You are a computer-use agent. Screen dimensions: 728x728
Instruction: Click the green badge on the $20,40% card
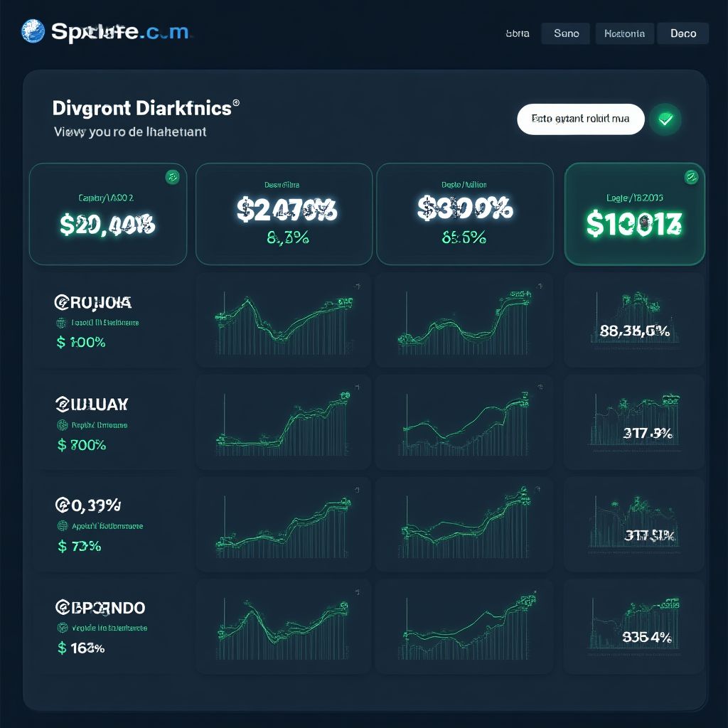click(x=171, y=178)
